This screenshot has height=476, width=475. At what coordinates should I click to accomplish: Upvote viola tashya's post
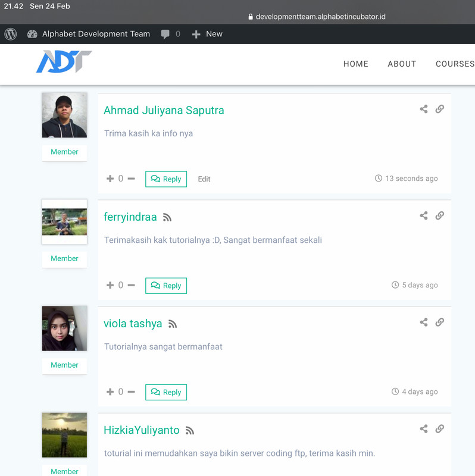[x=110, y=392]
